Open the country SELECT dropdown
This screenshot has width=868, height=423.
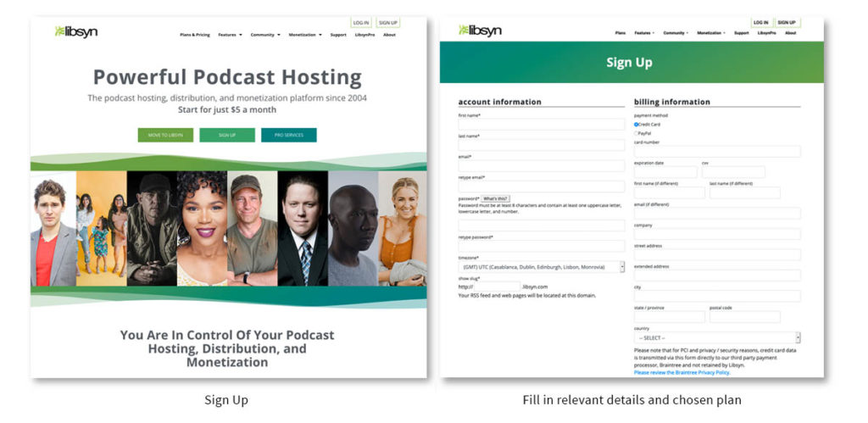[717, 337]
